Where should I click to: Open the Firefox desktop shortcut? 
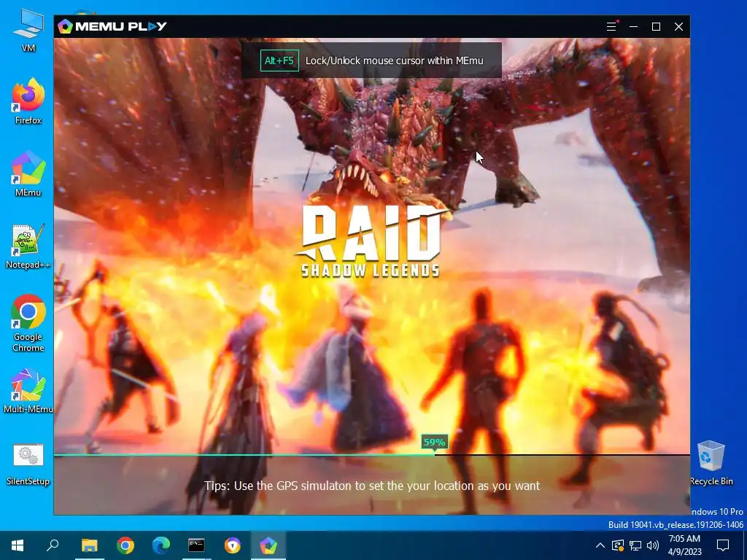[28, 101]
